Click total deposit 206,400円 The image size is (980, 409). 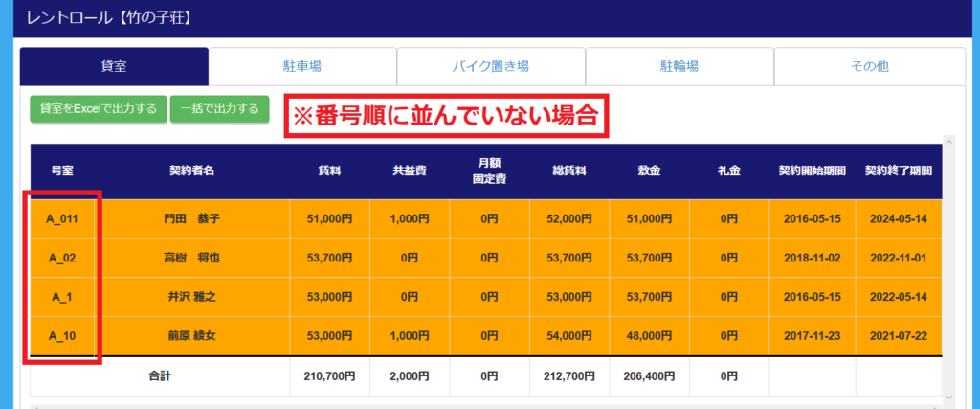[x=650, y=376]
